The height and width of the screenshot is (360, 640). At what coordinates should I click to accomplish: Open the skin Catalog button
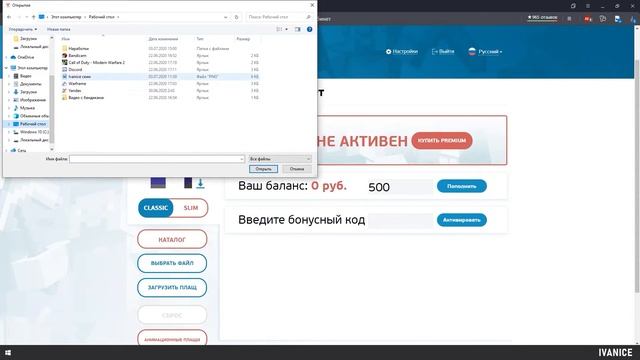(172, 240)
